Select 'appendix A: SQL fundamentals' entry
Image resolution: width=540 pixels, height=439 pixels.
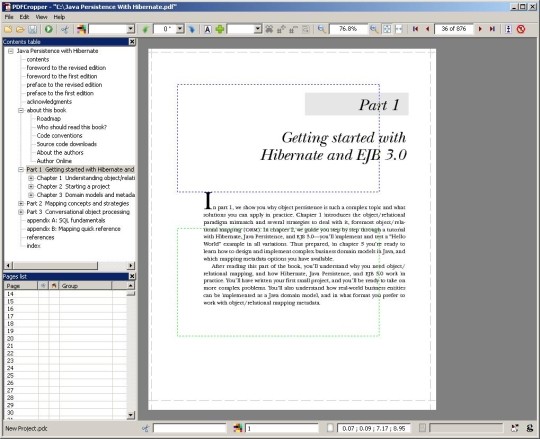click(66, 220)
